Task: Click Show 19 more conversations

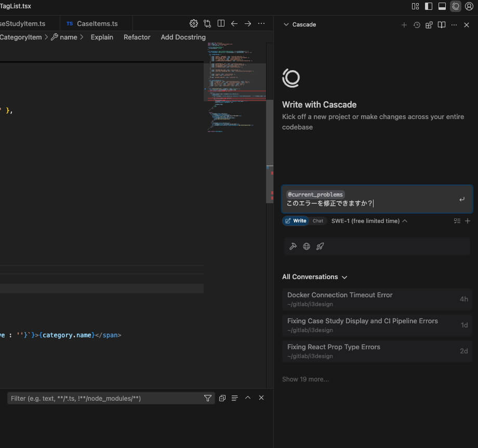Action: point(305,379)
